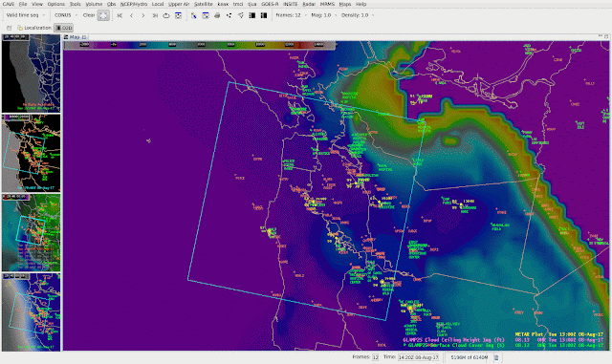Viewport: 612px width, 364px height.
Task: Expand the Valid time seq dropdown
Action: (26, 15)
